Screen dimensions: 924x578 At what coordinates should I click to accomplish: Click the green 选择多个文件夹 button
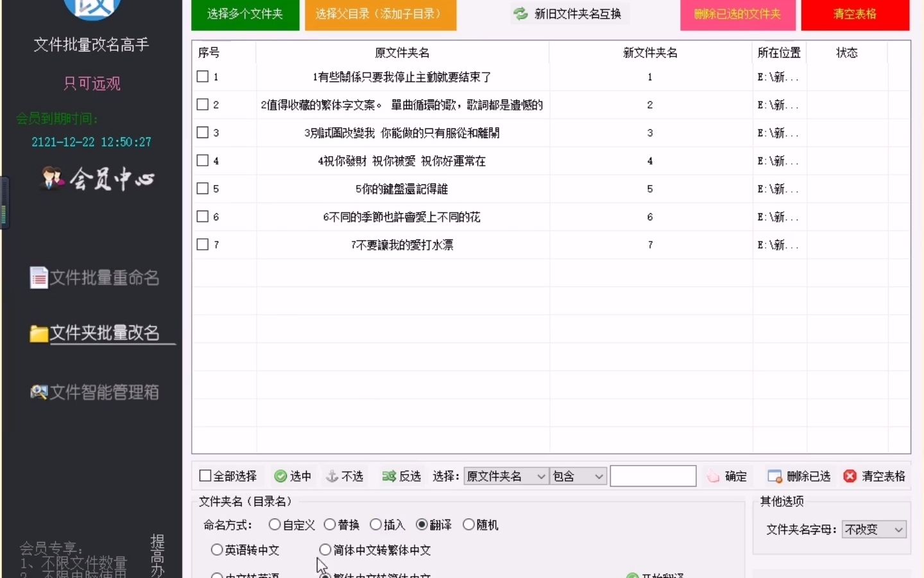coord(245,14)
